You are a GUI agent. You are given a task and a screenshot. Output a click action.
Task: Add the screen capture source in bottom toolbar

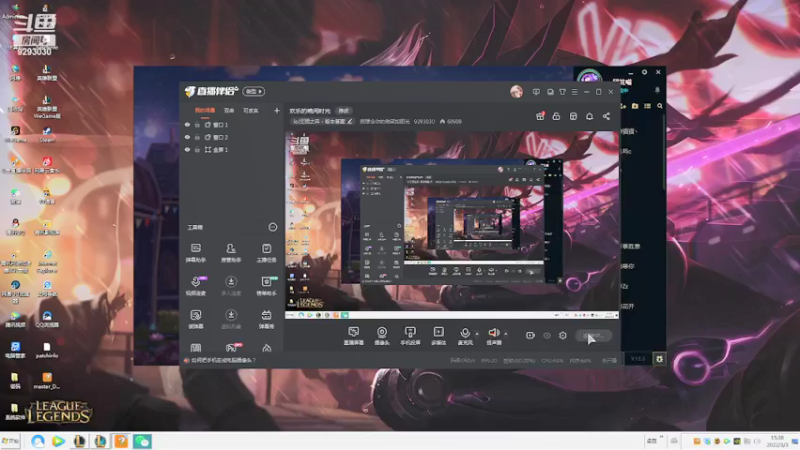pos(354,336)
